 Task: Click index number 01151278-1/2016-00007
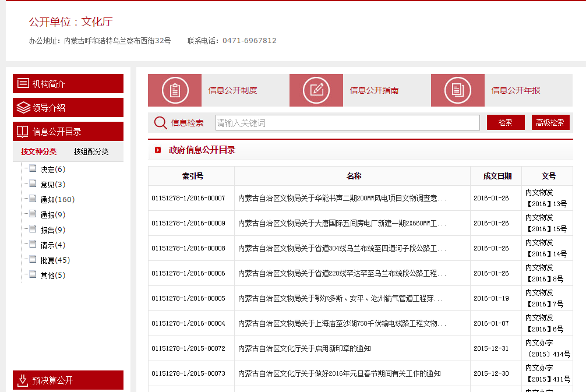click(x=188, y=198)
